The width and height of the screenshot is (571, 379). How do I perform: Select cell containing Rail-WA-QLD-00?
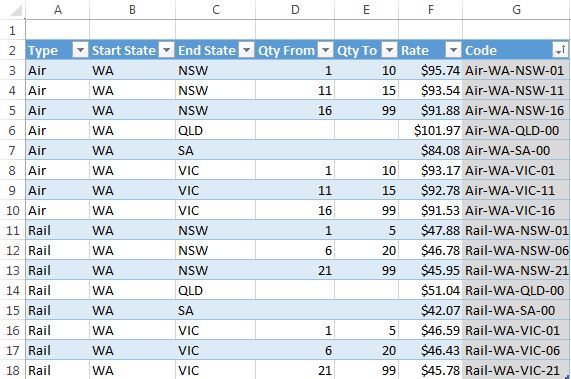(516, 291)
